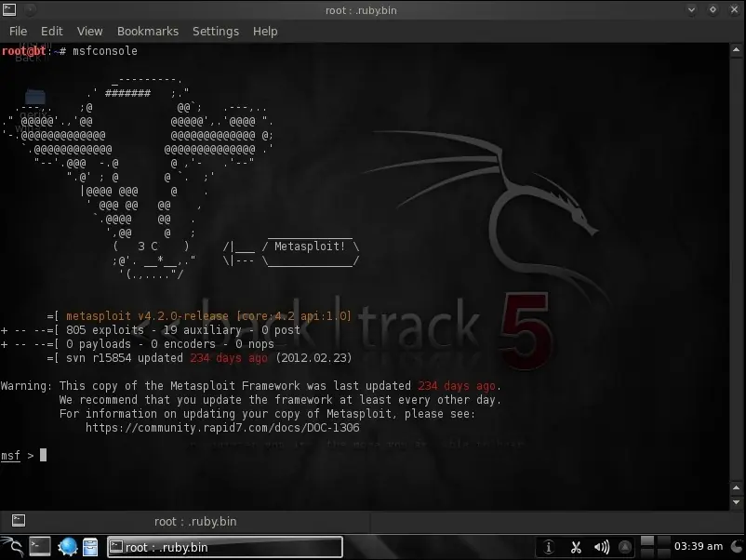Click the round pin button in title bar

pyautogui.click(x=30, y=9)
